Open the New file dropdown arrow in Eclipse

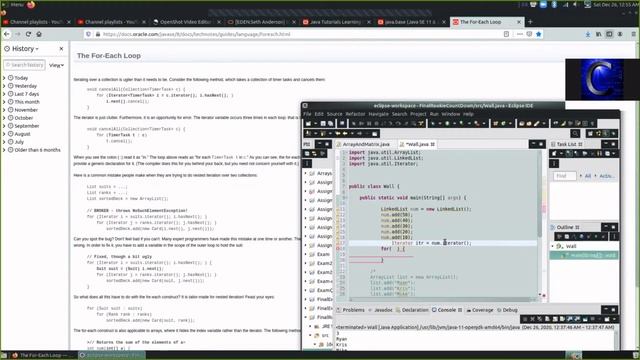[x=316, y=123]
